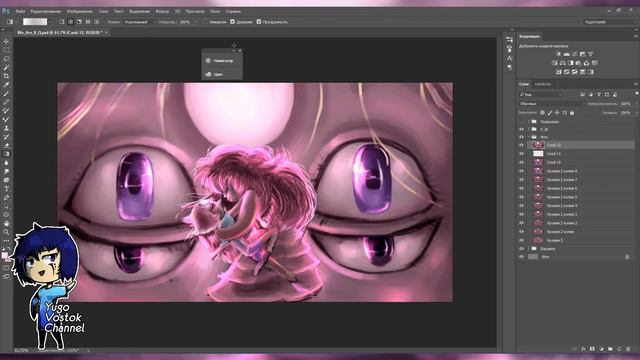Choose the diamond gradient type

(x=97, y=22)
